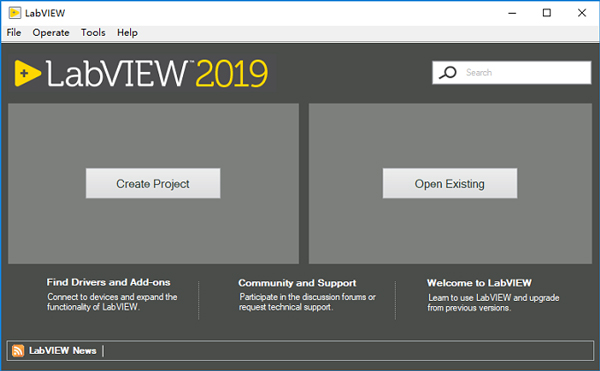Click 'Learn to use LabVIEW and upgrade' description
The image size is (600, 371).
(x=494, y=298)
